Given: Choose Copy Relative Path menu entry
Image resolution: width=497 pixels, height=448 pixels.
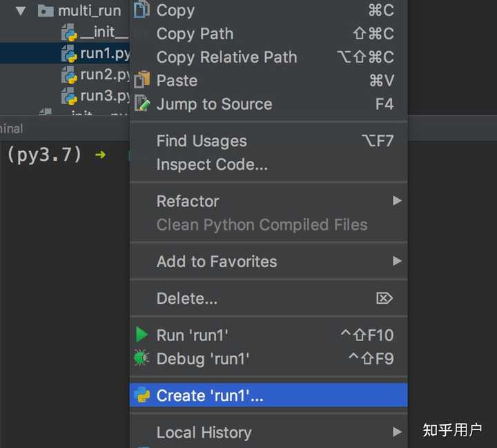Looking at the screenshot, I should [x=226, y=57].
